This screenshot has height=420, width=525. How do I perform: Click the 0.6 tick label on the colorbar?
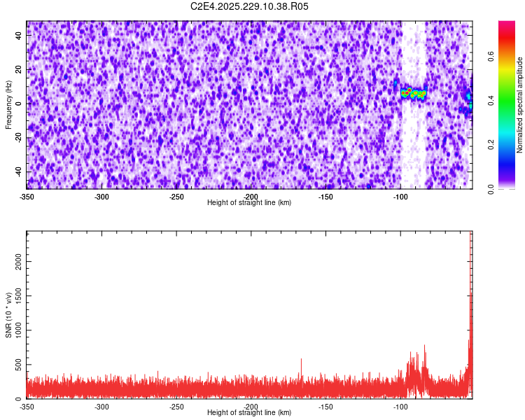point(491,56)
